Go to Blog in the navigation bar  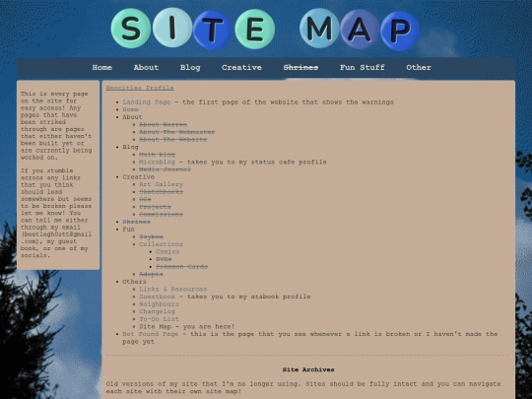(190, 68)
